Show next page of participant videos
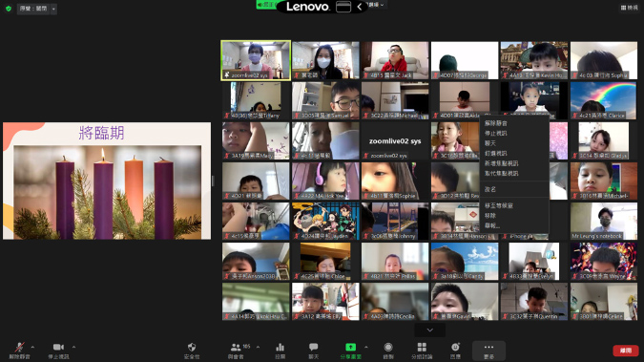This screenshot has width=644, height=362. 429,330
